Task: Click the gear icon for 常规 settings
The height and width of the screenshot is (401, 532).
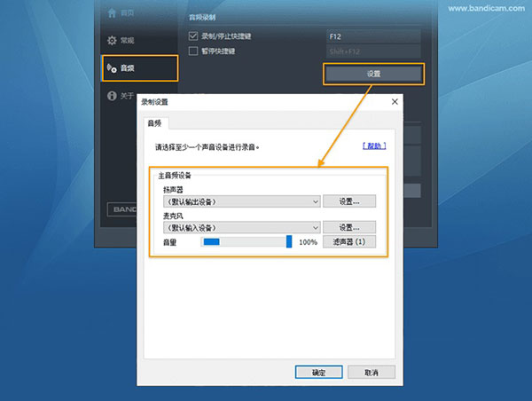Action: tap(112, 41)
